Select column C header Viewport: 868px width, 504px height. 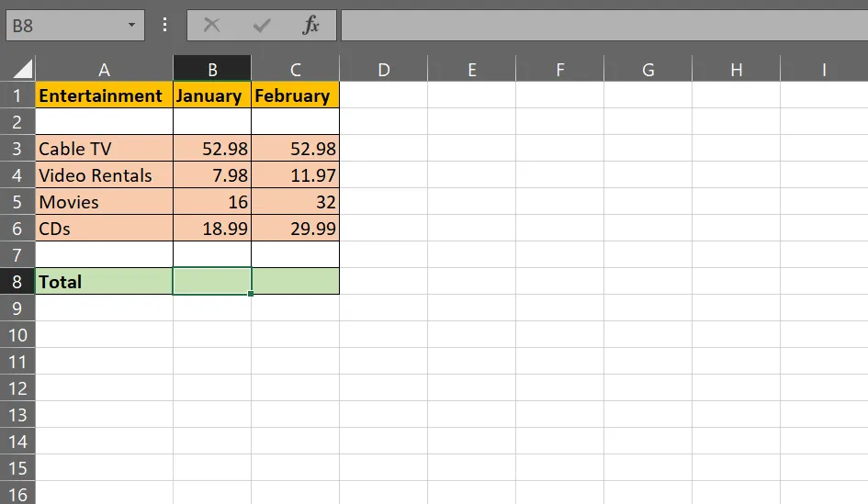(295, 69)
